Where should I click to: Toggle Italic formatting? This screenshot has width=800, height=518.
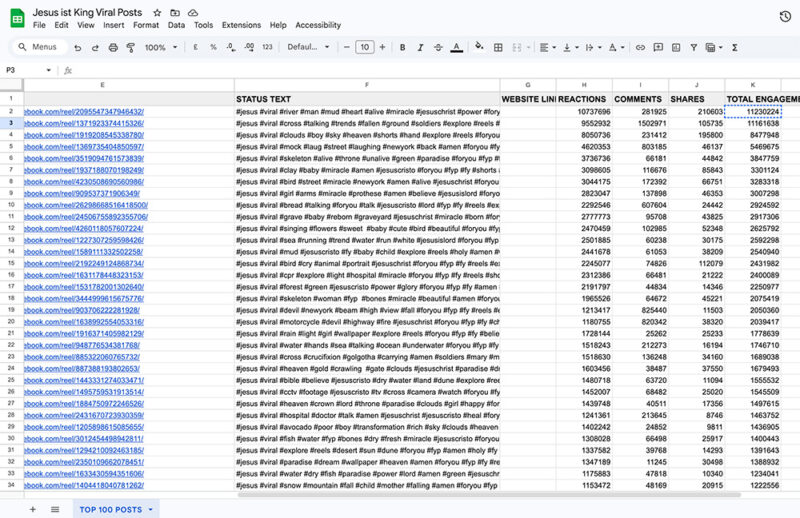tap(420, 47)
